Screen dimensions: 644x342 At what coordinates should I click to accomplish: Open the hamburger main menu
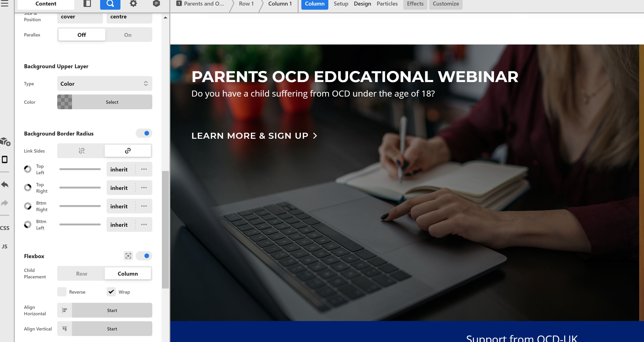point(5,3)
